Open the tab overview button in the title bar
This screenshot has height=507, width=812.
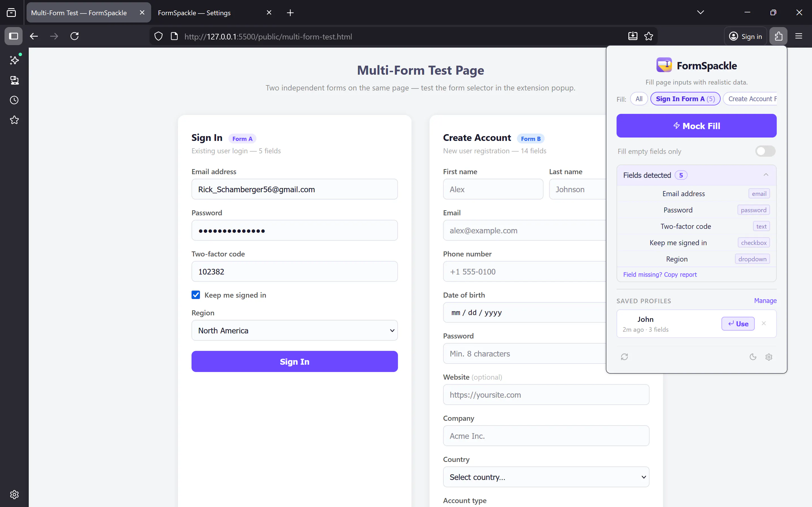click(11, 12)
